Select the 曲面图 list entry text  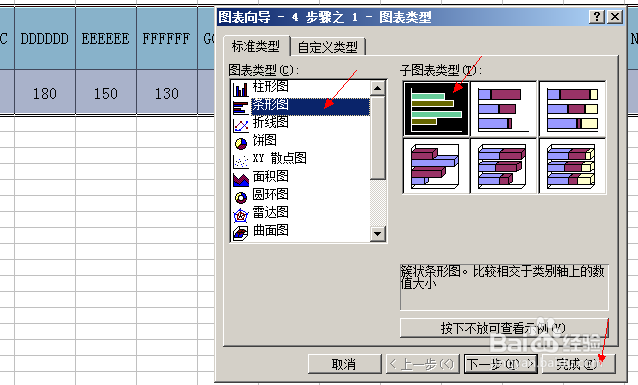[x=270, y=230]
